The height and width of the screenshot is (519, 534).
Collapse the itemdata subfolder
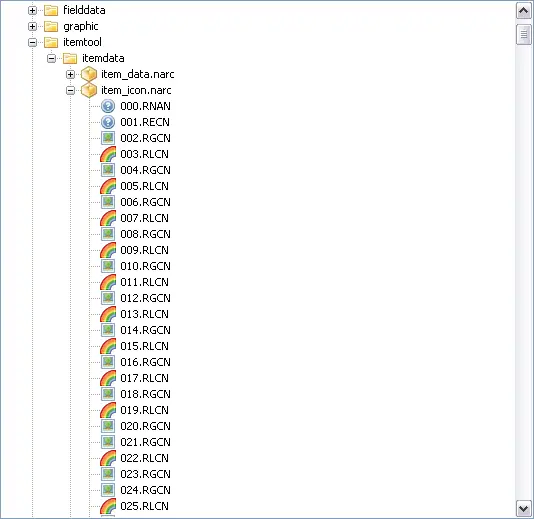[51, 59]
